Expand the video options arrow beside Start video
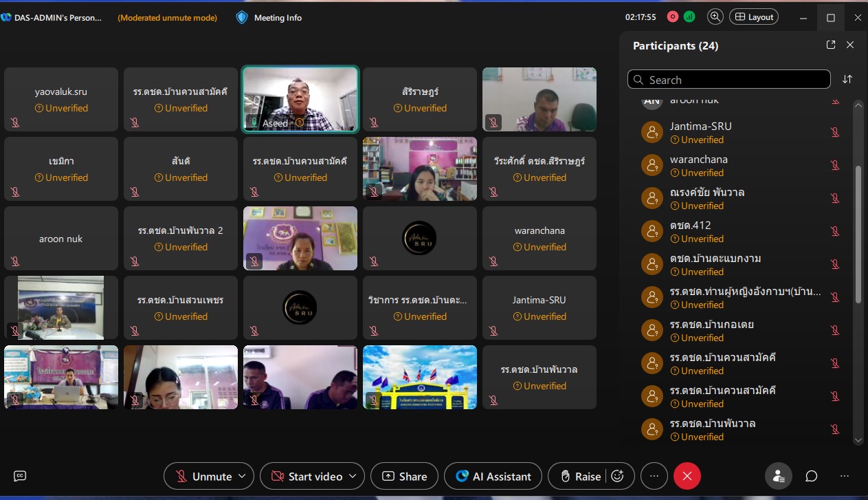 (353, 476)
